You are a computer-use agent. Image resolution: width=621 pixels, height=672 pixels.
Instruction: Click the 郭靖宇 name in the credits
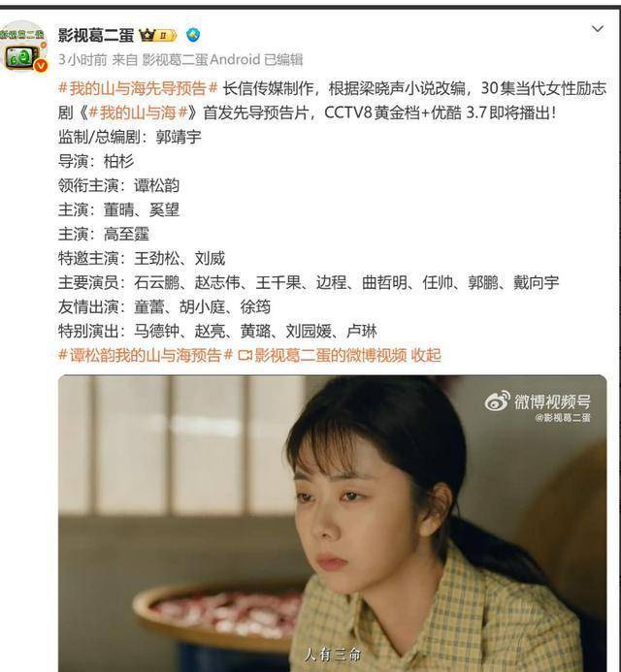tap(179, 137)
